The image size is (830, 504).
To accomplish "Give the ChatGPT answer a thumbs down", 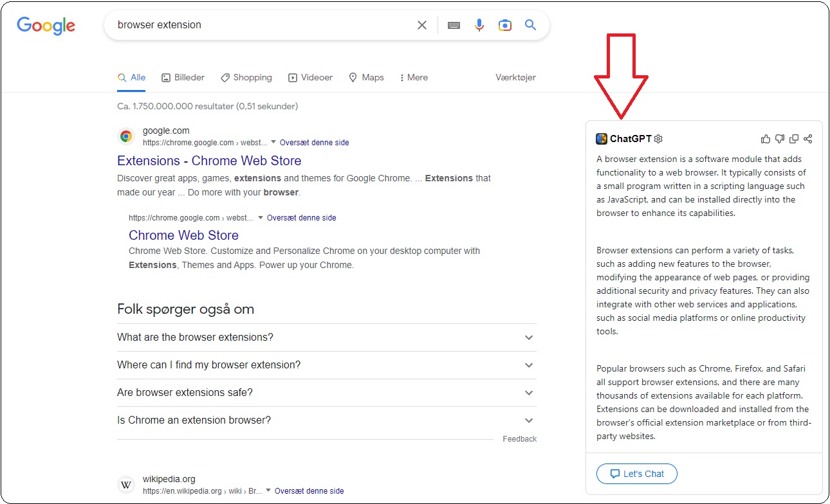I will point(779,138).
